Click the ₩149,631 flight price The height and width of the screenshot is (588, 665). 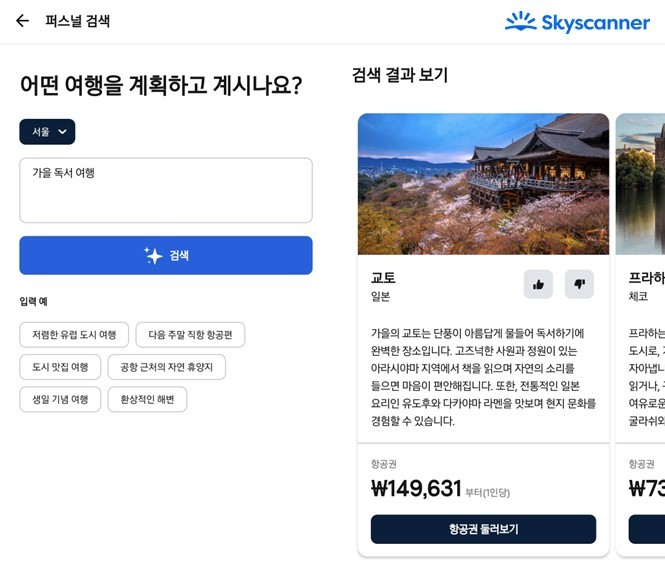coord(416,488)
